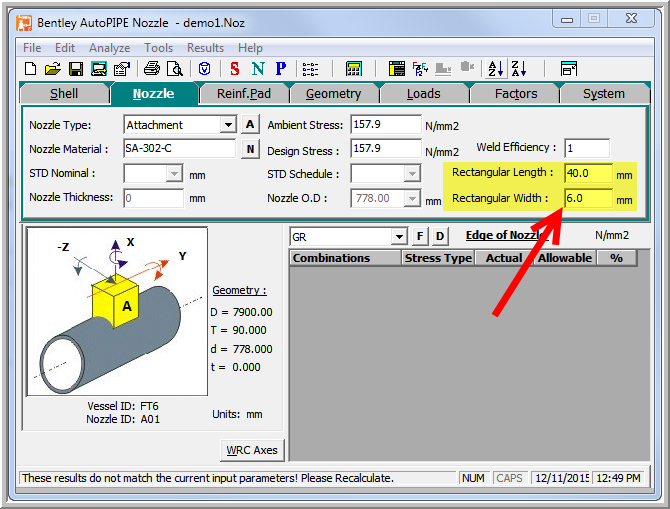Expand the GR load case dropdown
Screen dimensions: 670x509
pos(399,236)
